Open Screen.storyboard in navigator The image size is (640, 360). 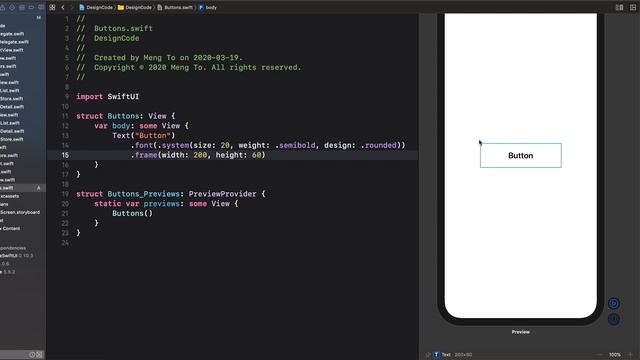(x=20, y=212)
